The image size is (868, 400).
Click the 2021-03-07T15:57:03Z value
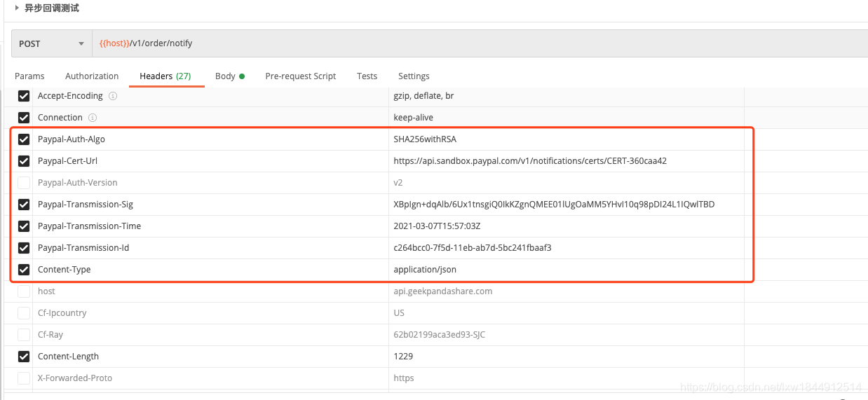437,226
